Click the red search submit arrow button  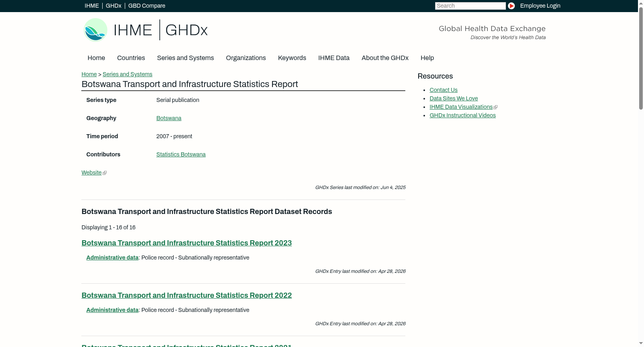(511, 6)
